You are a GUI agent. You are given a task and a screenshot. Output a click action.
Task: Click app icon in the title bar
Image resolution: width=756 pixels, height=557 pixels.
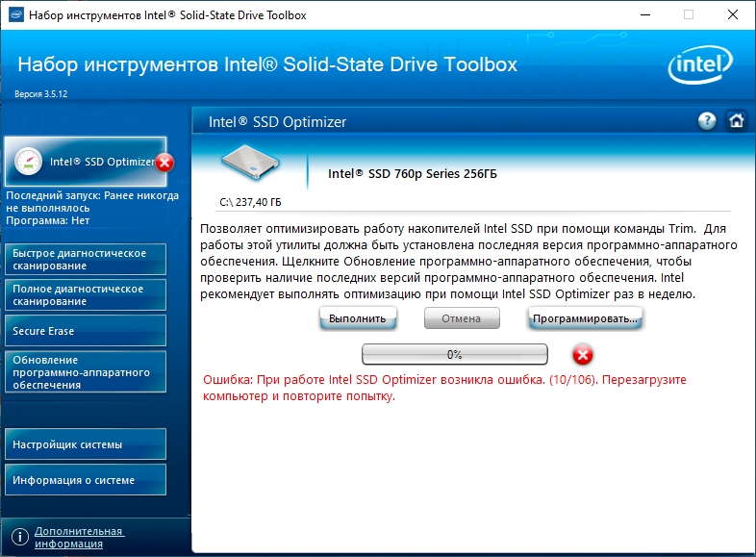[x=16, y=14]
